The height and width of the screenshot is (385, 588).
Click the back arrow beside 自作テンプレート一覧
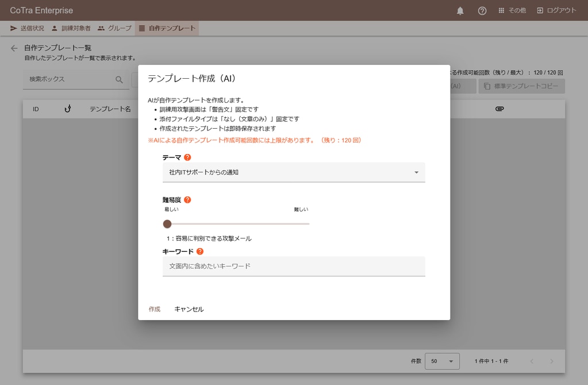pos(14,48)
